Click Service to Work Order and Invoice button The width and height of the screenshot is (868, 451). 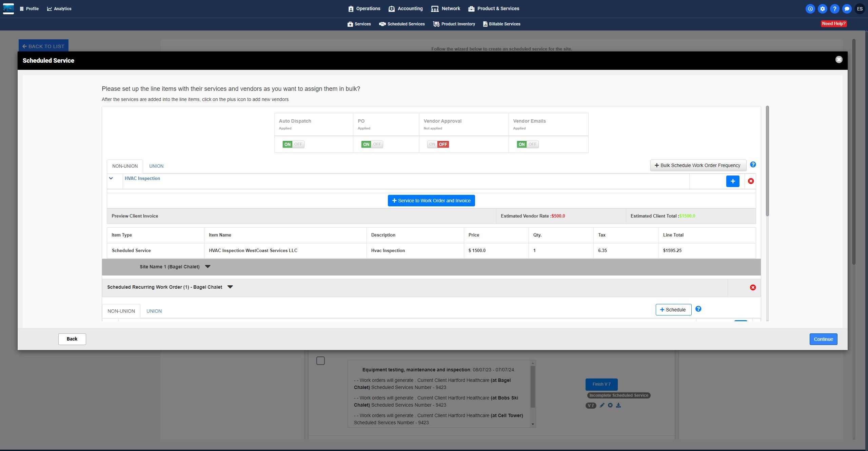(x=431, y=201)
